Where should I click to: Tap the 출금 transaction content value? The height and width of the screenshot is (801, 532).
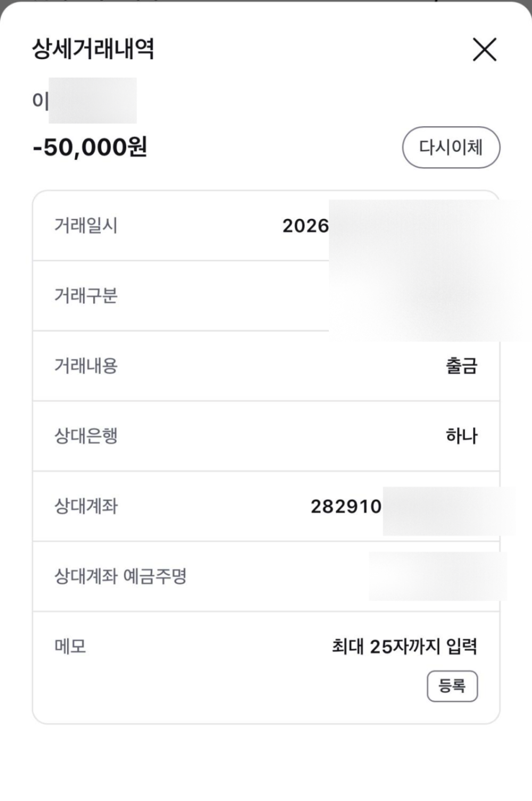pyautogui.click(x=461, y=366)
